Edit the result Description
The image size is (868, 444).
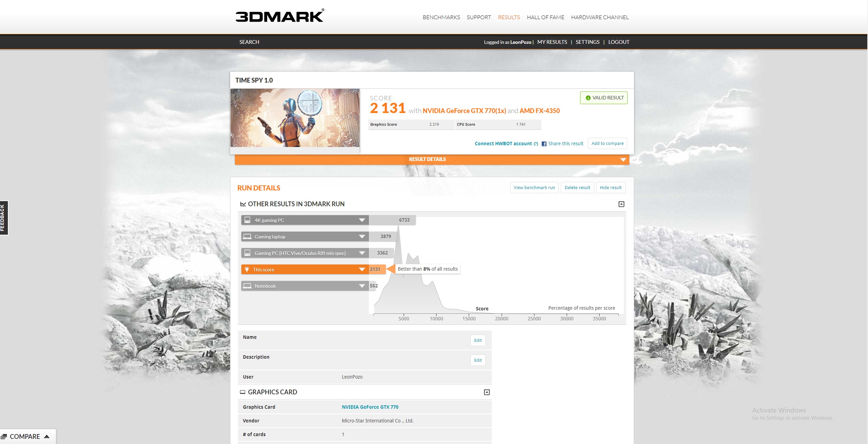point(477,360)
